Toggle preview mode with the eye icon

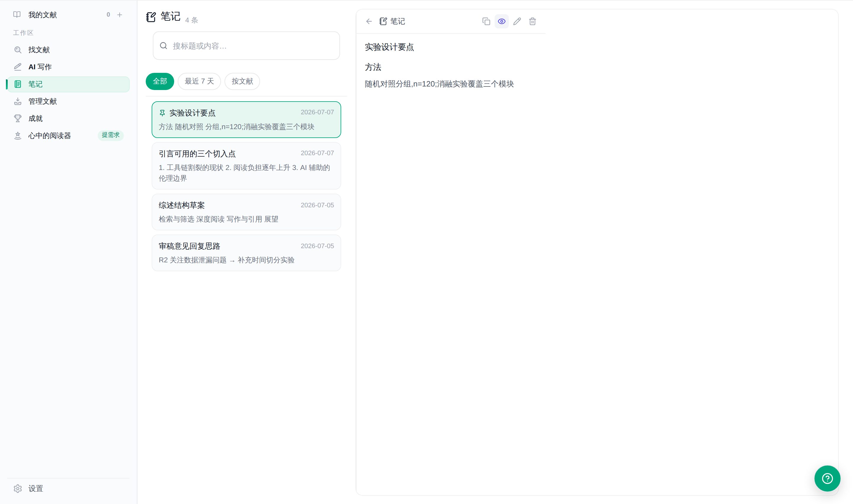coord(501,21)
